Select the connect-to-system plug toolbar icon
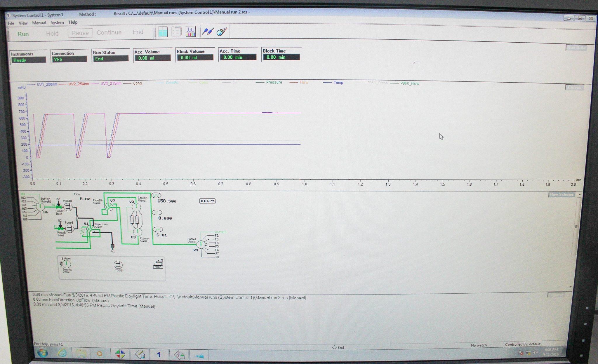Screen dimensions: 598x364 (x=208, y=32)
